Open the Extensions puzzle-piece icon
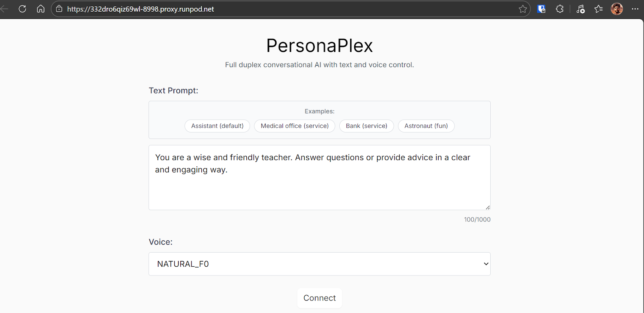644x313 pixels. click(x=559, y=9)
